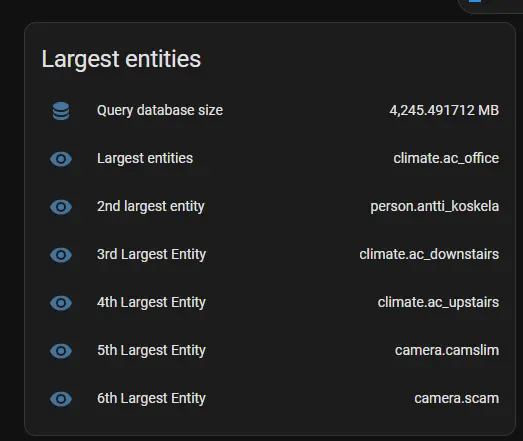
Task: Open the Query database size entity label
Action: tap(160, 111)
